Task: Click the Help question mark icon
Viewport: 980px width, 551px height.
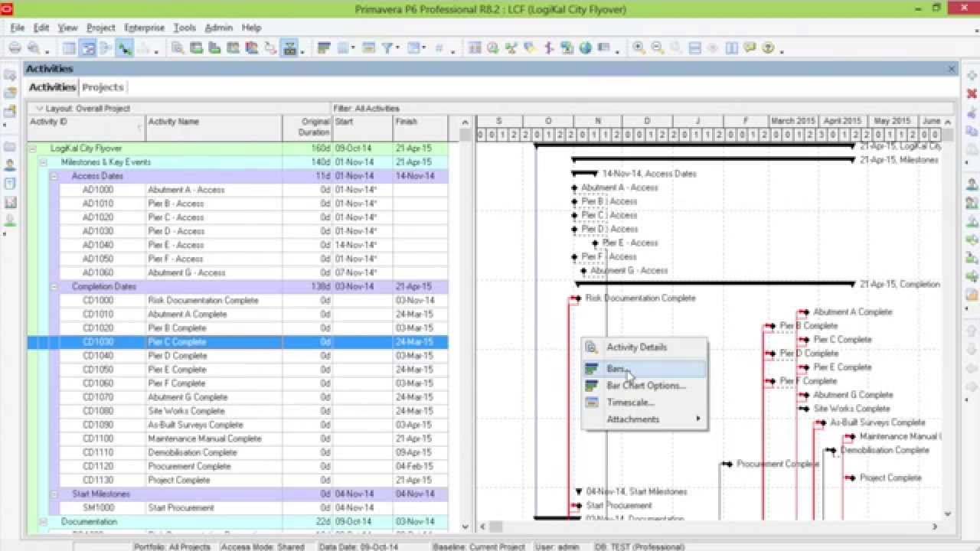Action: tap(768, 48)
